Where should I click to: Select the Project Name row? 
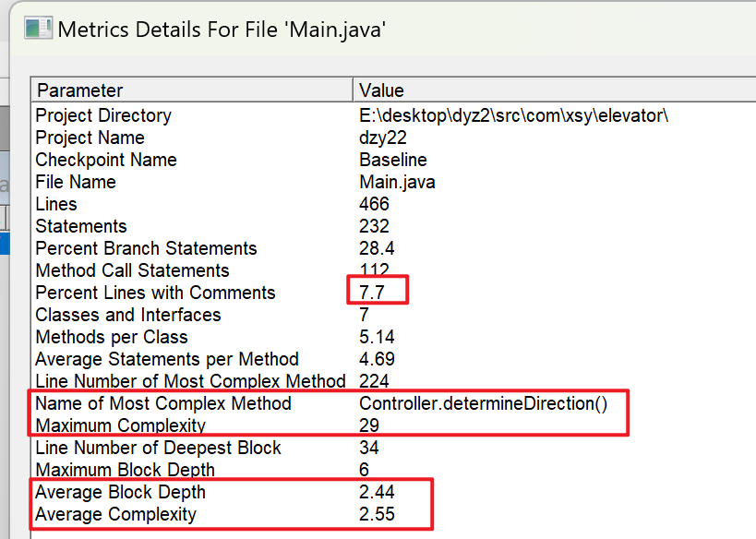(x=394, y=138)
